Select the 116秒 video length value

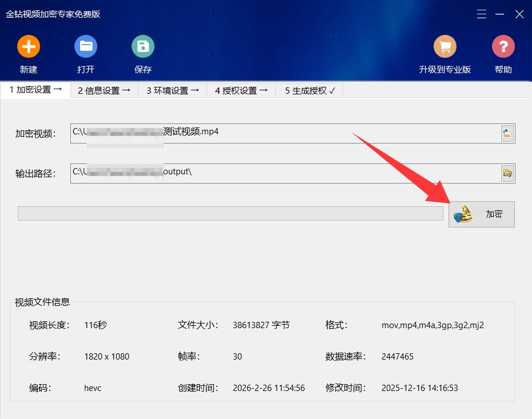click(x=96, y=325)
